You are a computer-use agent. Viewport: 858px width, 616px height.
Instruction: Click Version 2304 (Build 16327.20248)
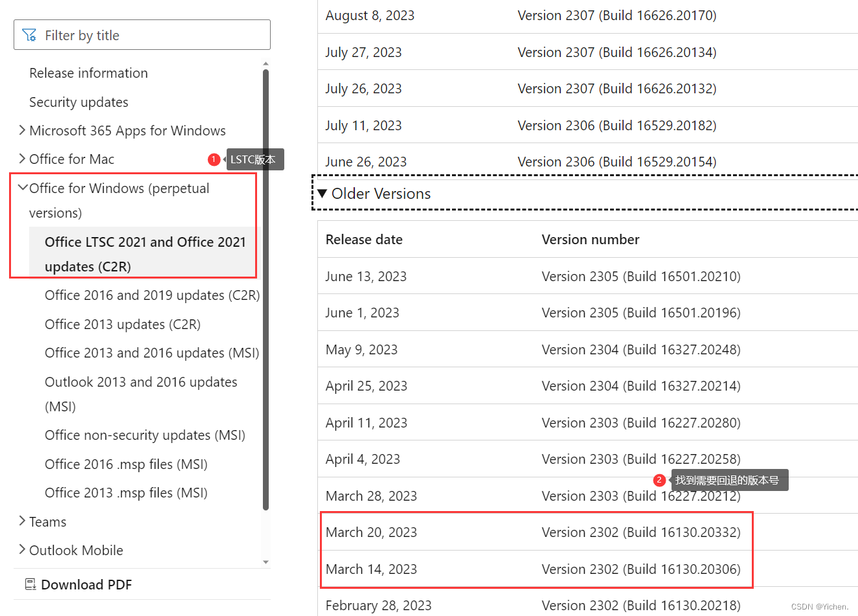click(641, 350)
